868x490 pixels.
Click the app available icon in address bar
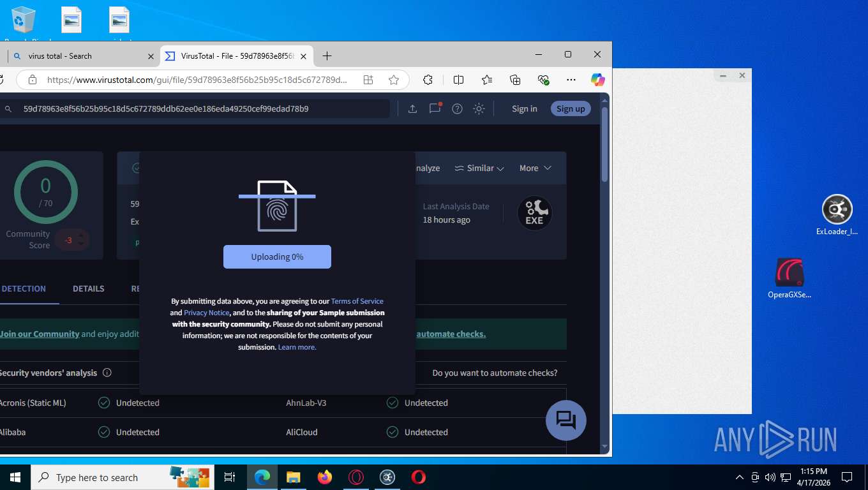pos(368,80)
